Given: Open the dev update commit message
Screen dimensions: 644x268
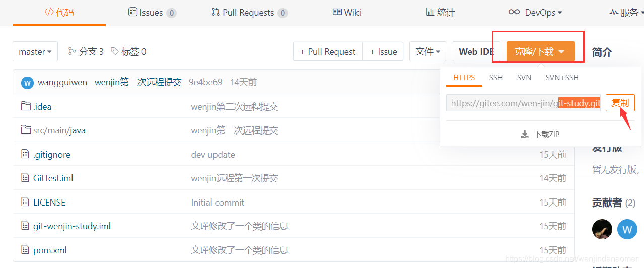Looking at the screenshot, I should click(x=213, y=155).
